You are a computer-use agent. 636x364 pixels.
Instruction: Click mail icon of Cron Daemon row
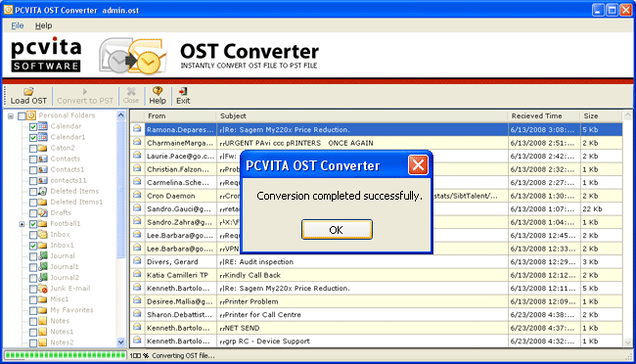click(137, 195)
